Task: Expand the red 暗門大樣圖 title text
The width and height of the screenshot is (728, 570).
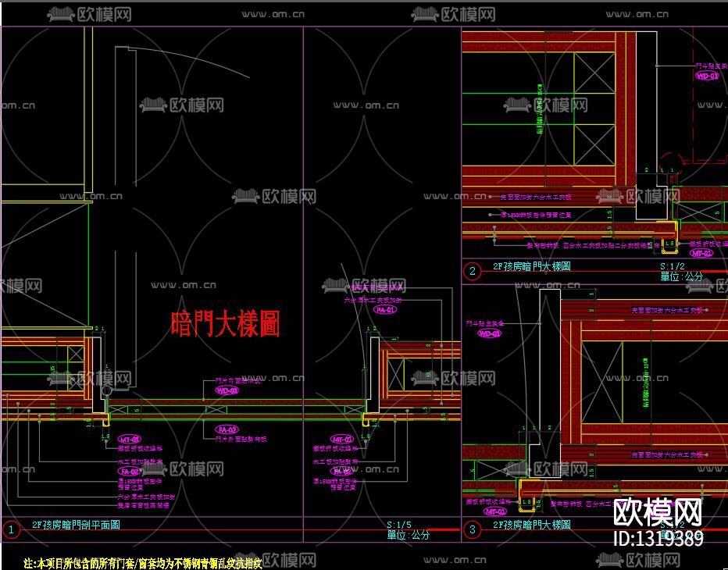Action: coord(227,320)
